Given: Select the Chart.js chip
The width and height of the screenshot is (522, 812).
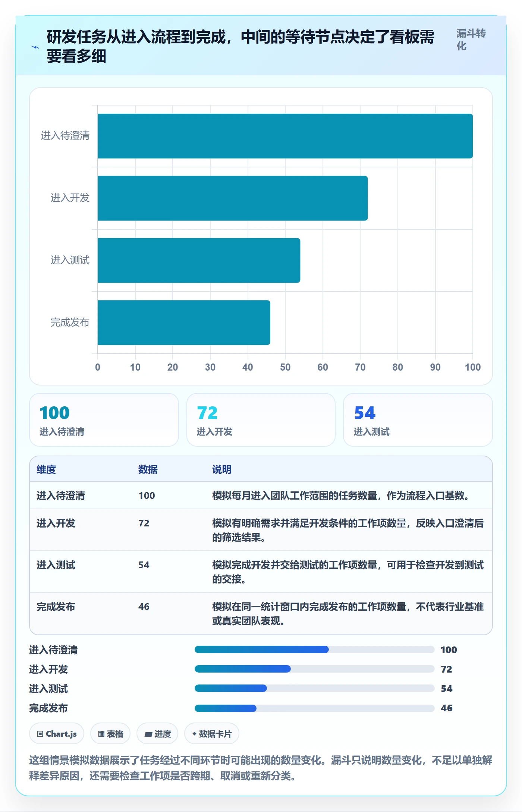Looking at the screenshot, I should (x=57, y=734).
